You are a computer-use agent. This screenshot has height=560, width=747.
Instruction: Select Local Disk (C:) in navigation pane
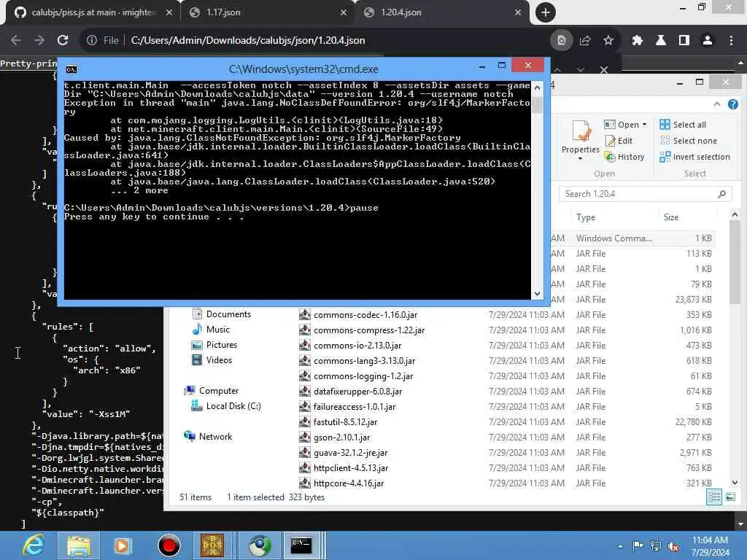[x=226, y=405]
